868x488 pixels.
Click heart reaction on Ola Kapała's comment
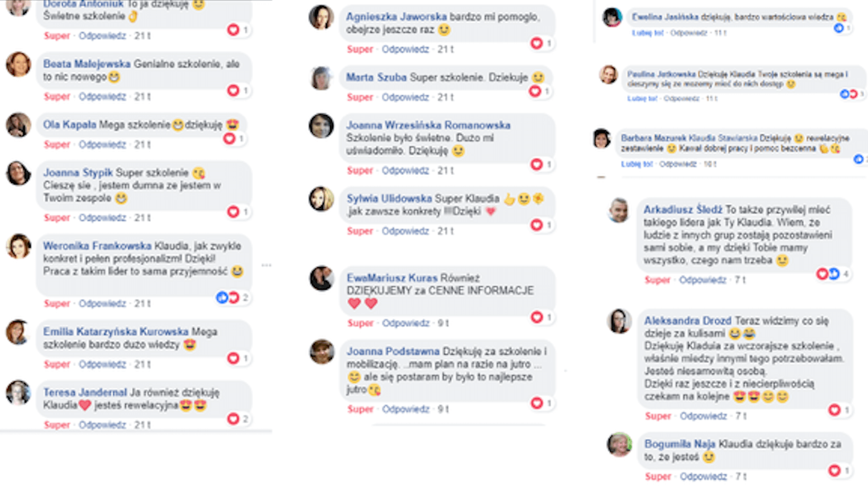tap(229, 138)
